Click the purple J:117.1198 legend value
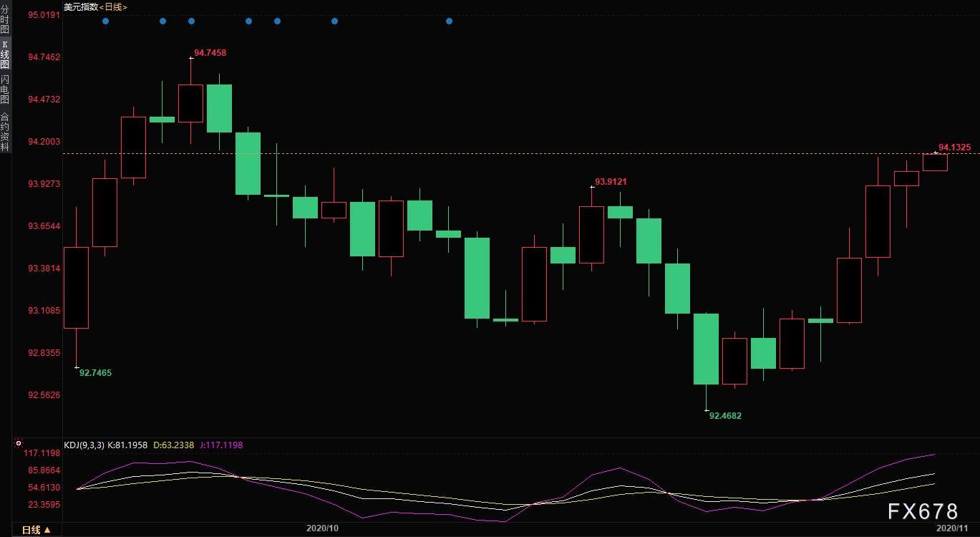Screen dimensions: 980x537 pyautogui.click(x=220, y=445)
